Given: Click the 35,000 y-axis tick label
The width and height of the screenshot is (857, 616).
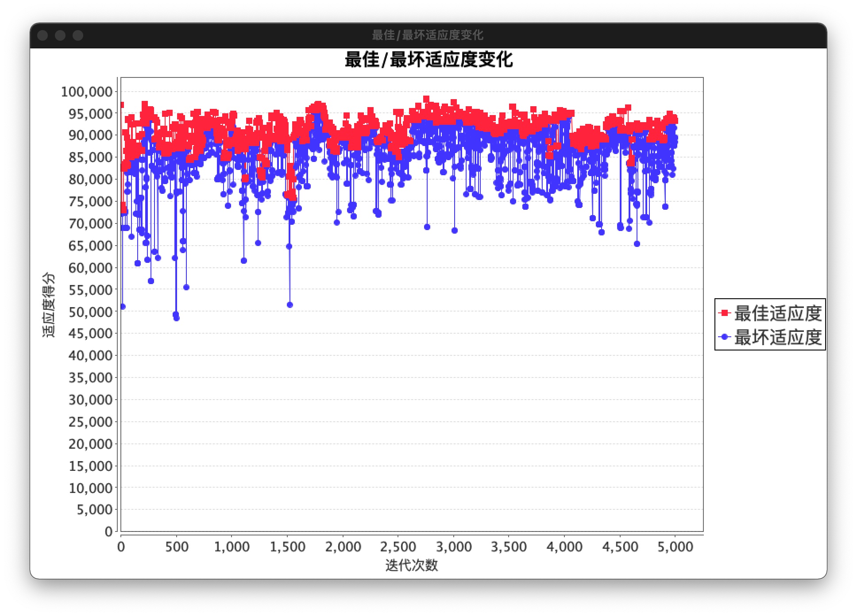Looking at the screenshot, I should click(x=90, y=377).
